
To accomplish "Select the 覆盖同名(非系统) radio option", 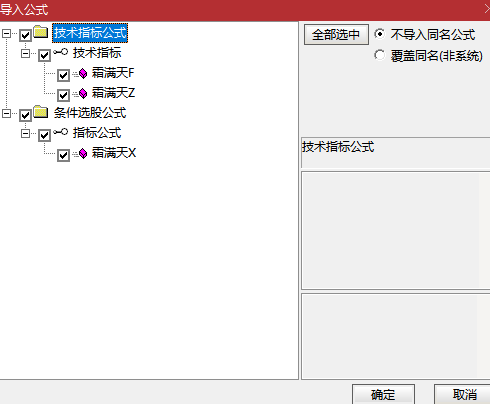I will pos(379,55).
